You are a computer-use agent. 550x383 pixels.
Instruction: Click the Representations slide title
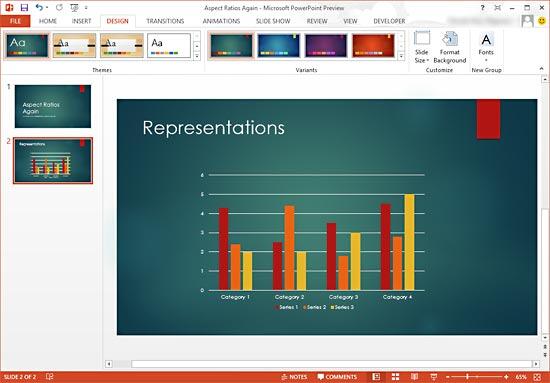pos(213,127)
